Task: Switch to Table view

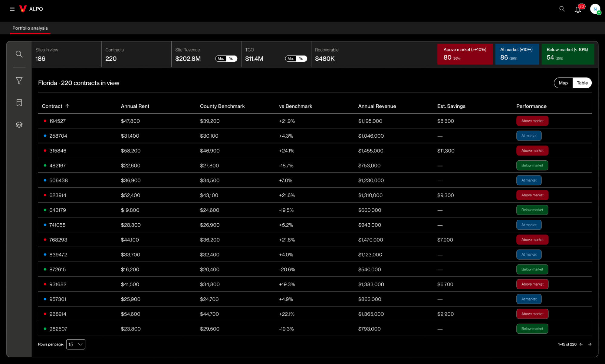Action: coord(582,83)
